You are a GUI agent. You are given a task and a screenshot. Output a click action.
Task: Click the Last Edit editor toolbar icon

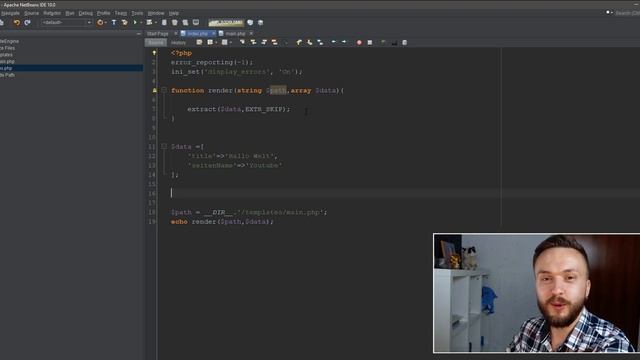(199, 42)
